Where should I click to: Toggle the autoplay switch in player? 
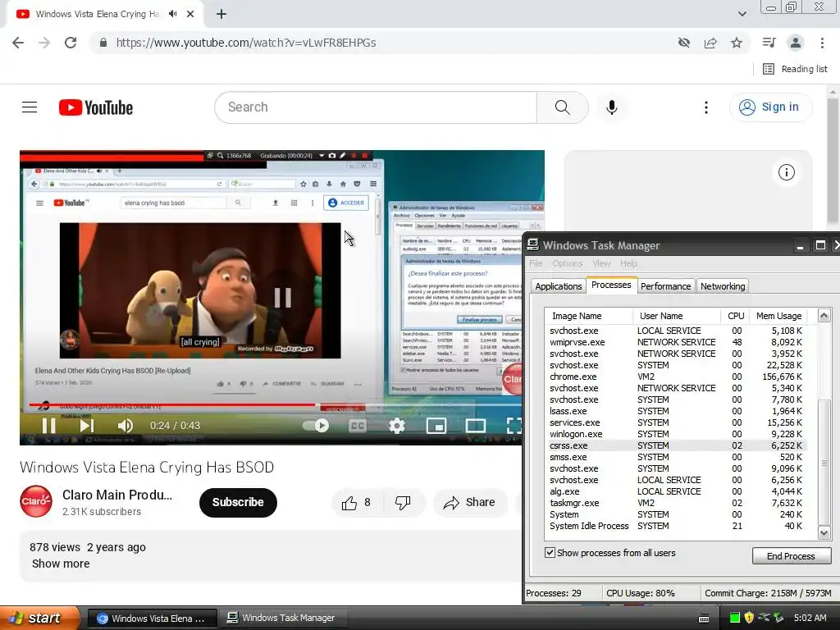(x=316, y=426)
